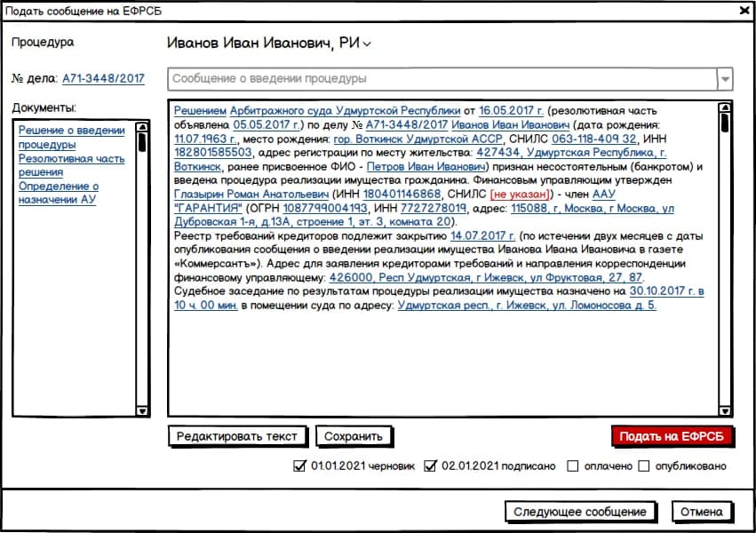
Task: Submit with the red Подать на ЕФРСБ button
Action: (672, 436)
